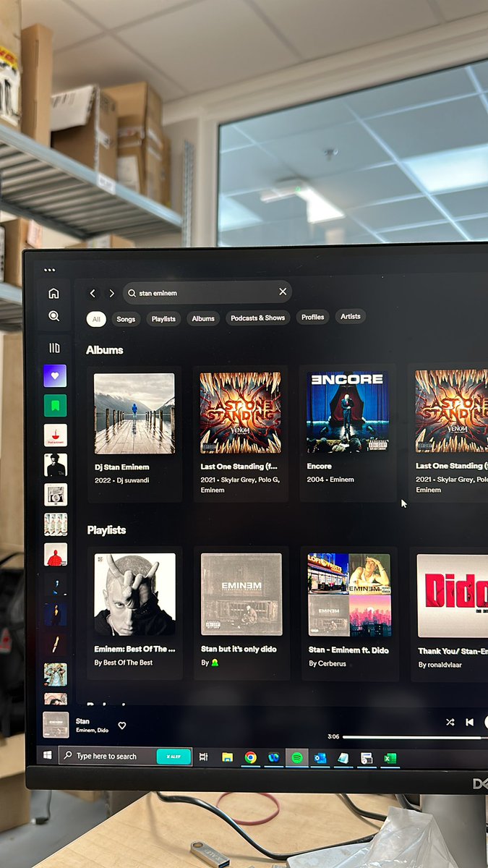Open the Search page magnifier icon in sidebar
488x868 pixels.
tap(53, 316)
